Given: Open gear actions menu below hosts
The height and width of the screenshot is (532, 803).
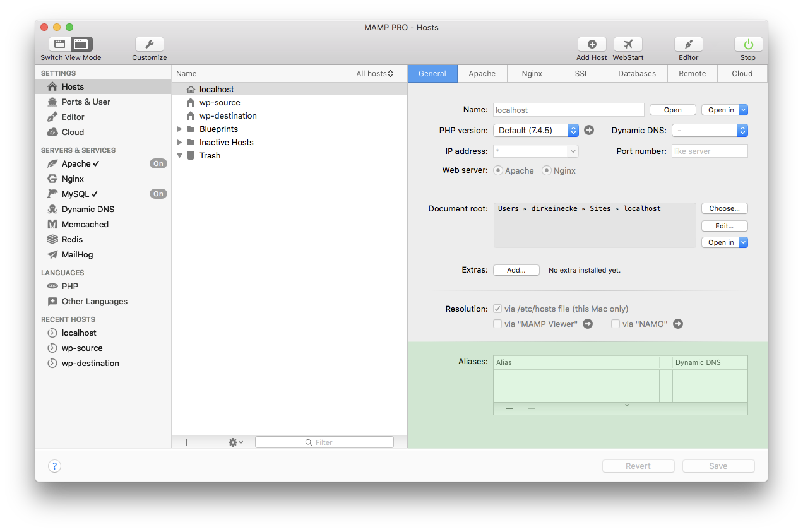Looking at the screenshot, I should (235, 442).
